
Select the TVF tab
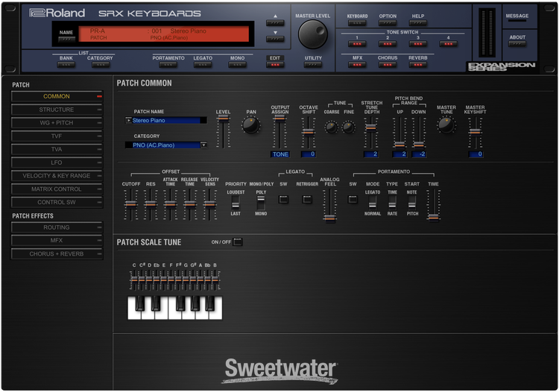[x=57, y=136]
